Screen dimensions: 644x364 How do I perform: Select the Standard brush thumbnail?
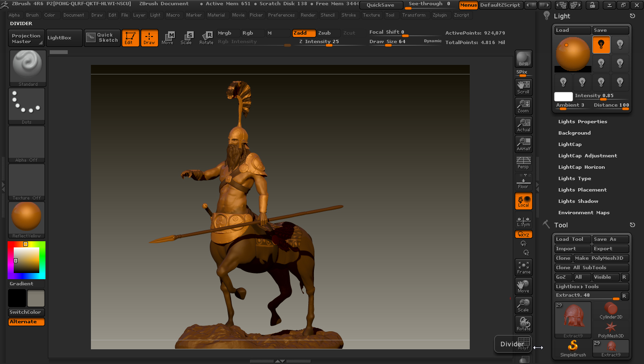28,68
